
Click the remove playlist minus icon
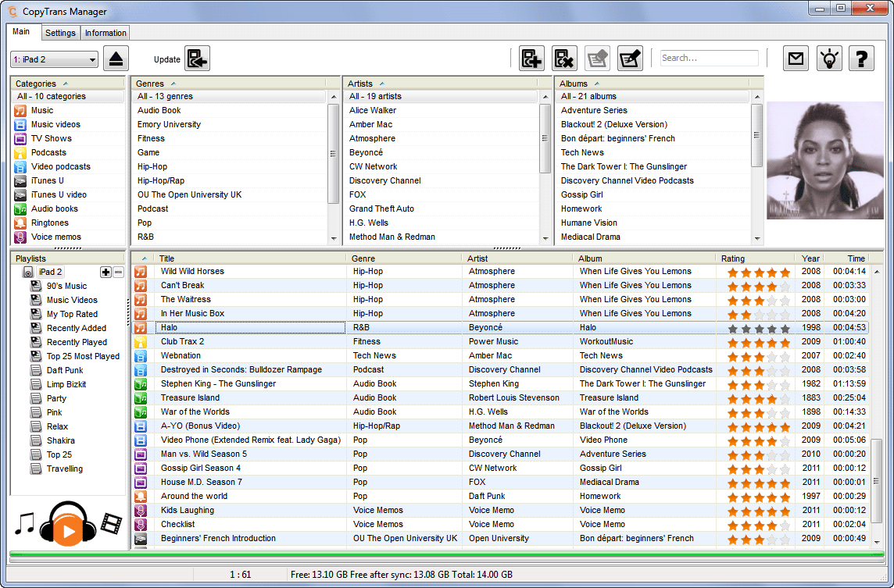pos(118,273)
